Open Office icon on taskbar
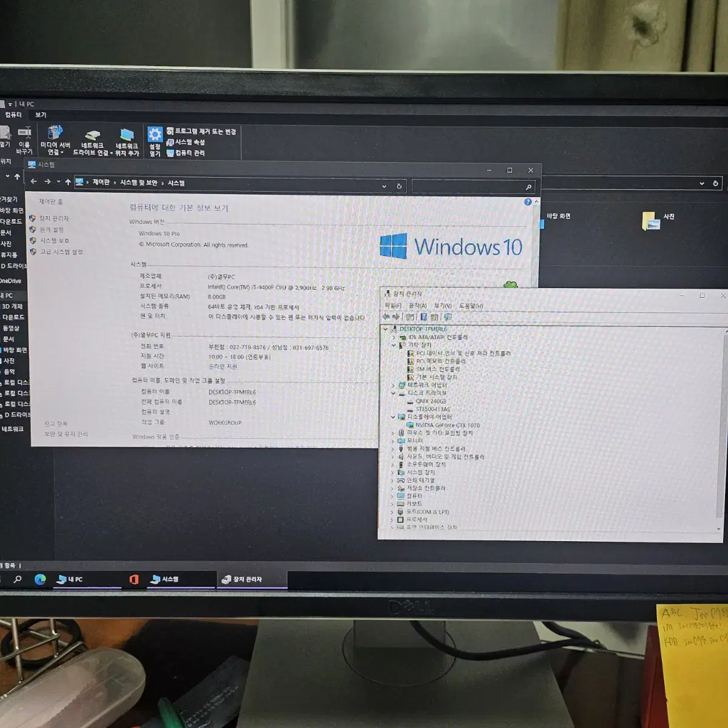 [x=133, y=579]
